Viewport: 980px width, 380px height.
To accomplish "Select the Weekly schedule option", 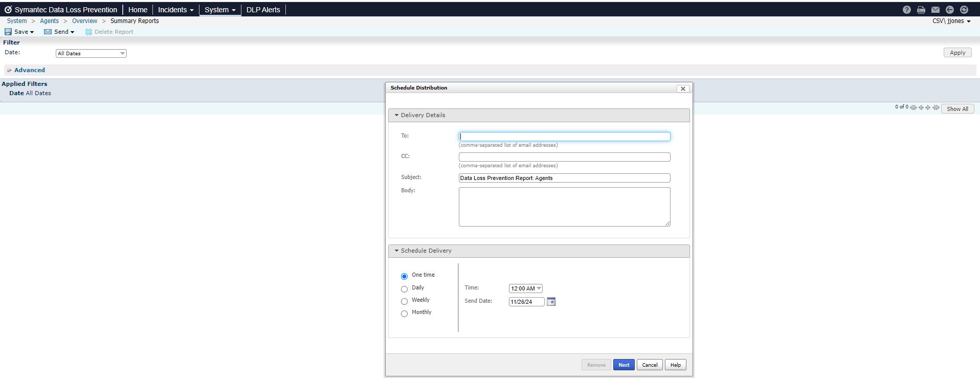I will click(x=404, y=301).
